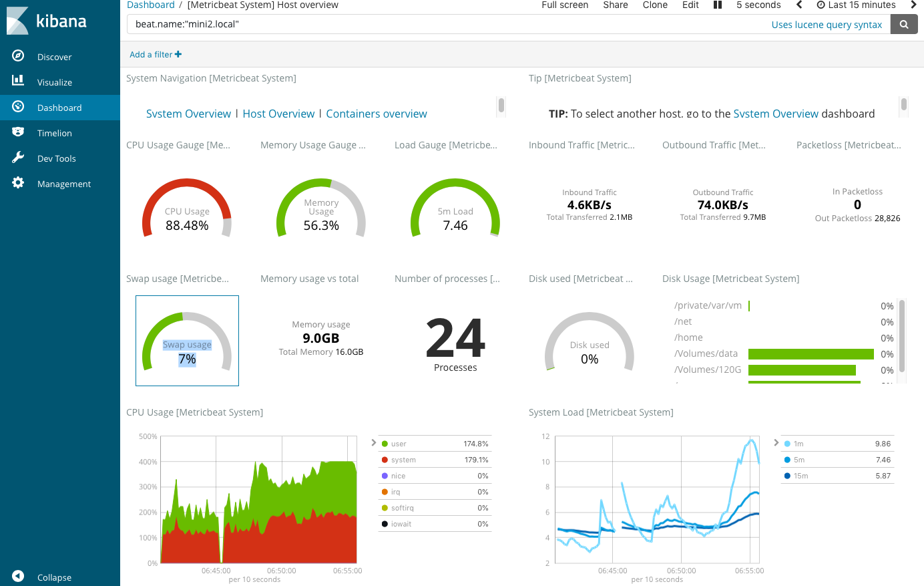The image size is (924, 586).
Task: Toggle the system series red legend dot
Action: 385,460
